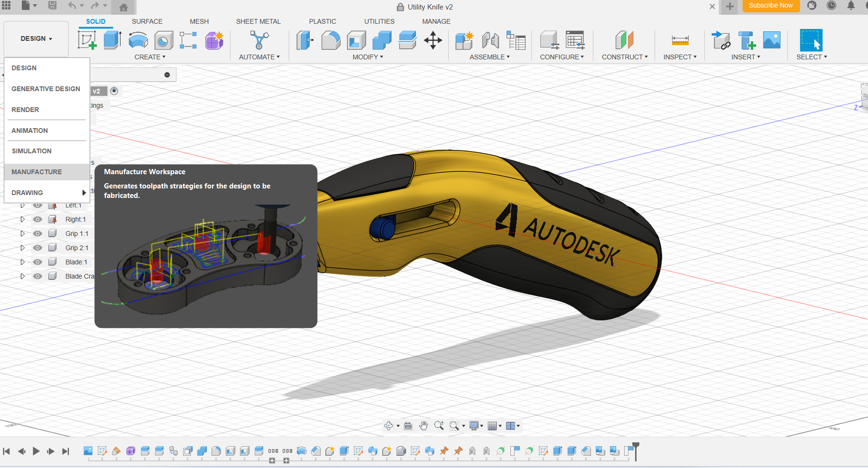Open the MODIFY dropdown menu
The height and width of the screenshot is (468, 868).
tap(368, 57)
